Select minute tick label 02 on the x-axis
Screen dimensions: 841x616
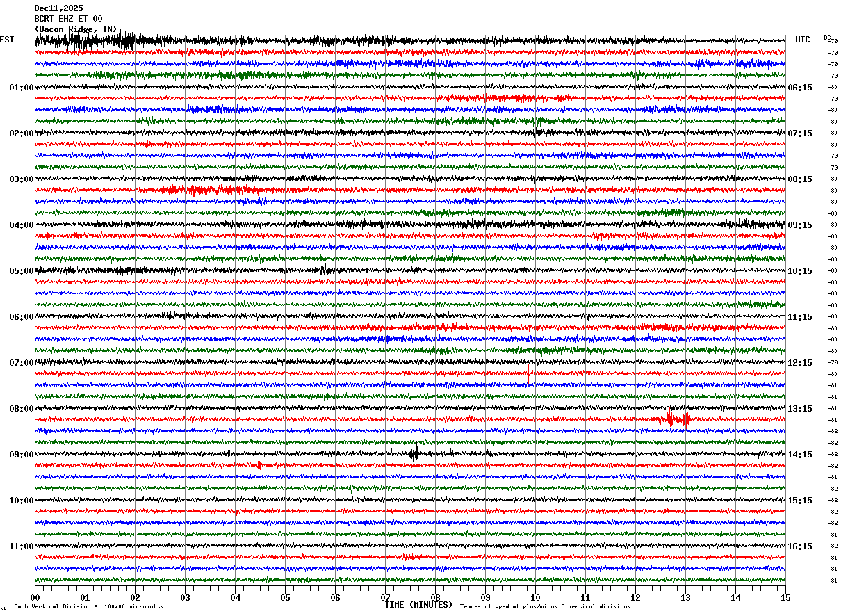[x=135, y=597]
